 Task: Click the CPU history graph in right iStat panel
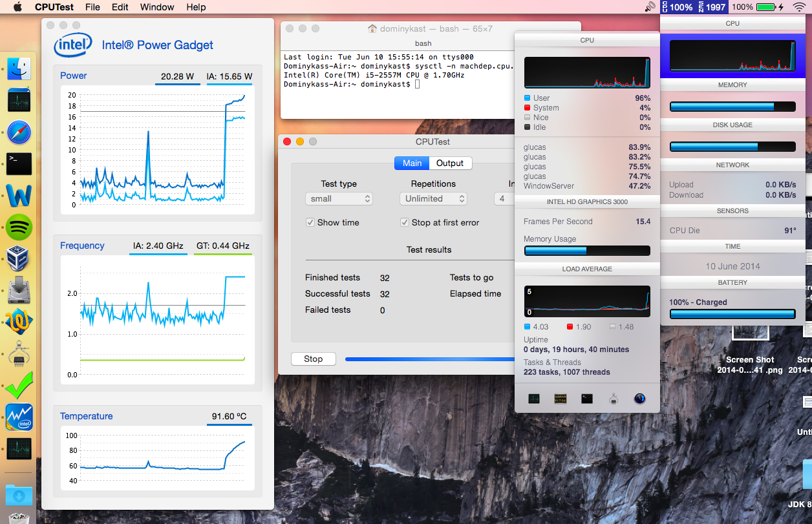click(x=732, y=56)
